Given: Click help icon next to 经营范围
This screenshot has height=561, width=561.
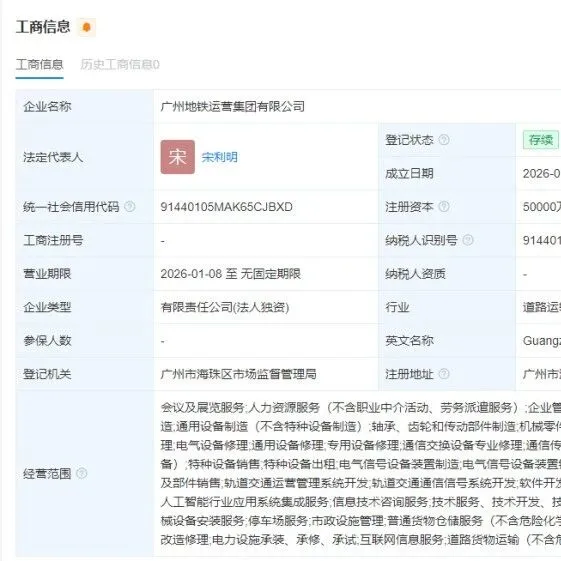Looking at the screenshot, I should [82, 474].
